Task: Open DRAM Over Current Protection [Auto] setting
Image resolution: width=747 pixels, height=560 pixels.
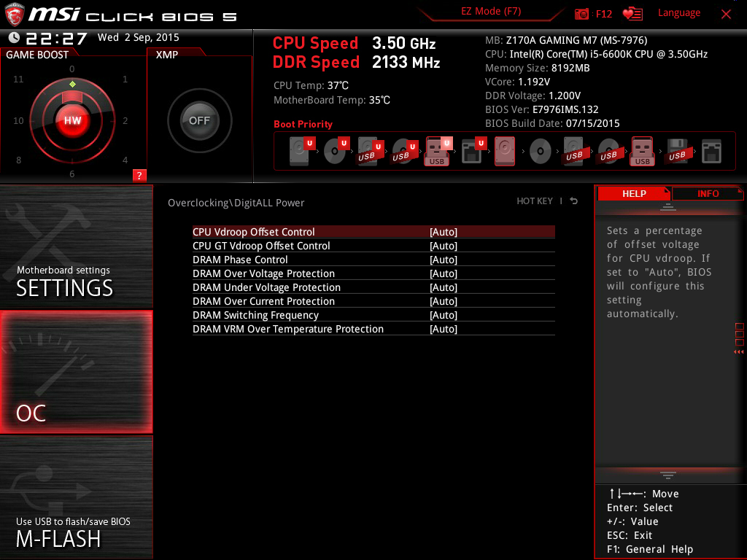Action: (373, 301)
